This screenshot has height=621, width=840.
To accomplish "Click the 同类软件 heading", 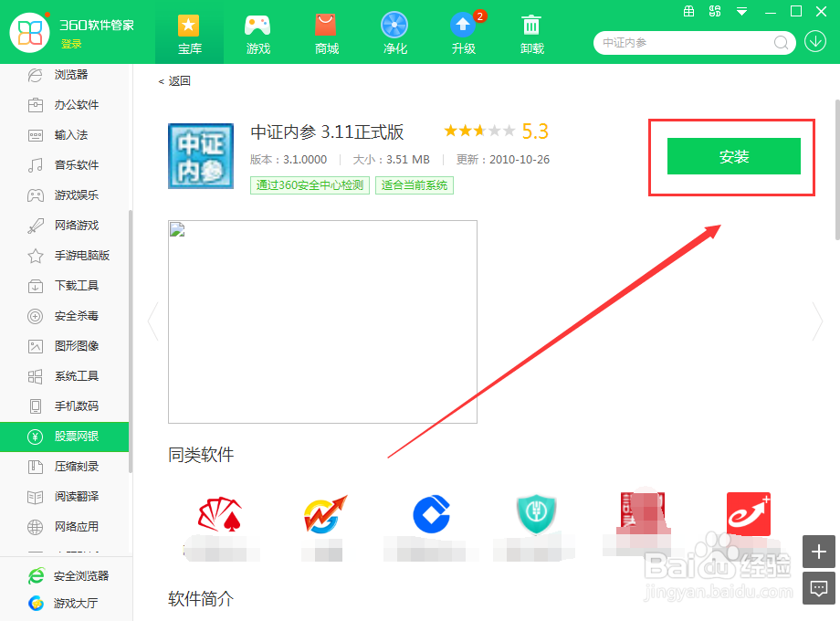I will pyautogui.click(x=201, y=455).
